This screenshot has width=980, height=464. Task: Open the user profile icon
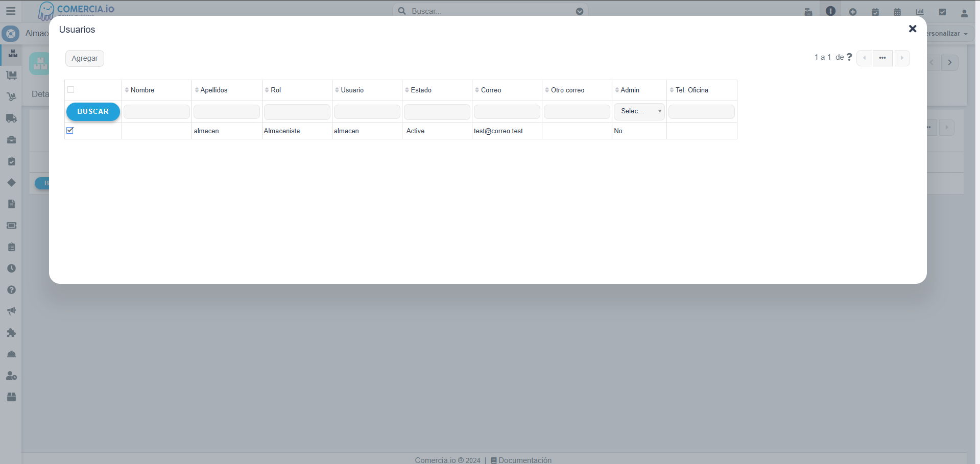tap(964, 13)
